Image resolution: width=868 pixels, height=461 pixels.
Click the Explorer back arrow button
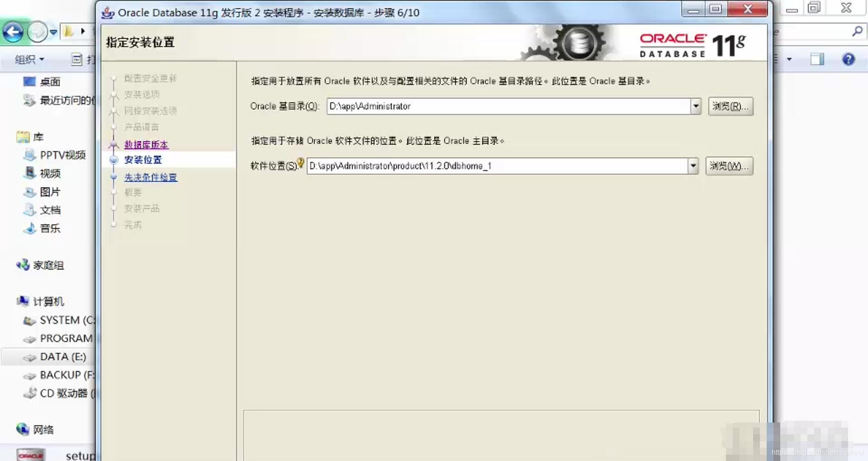13,32
